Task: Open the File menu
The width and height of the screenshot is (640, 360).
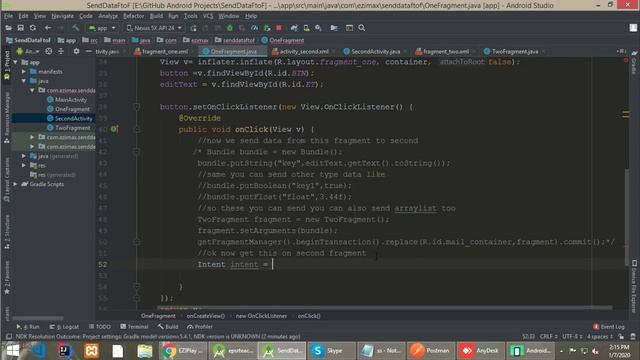Action: click(x=9, y=16)
